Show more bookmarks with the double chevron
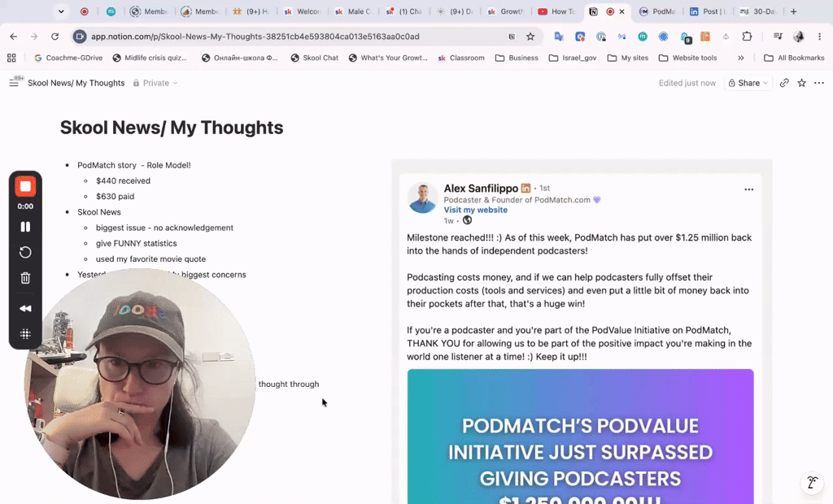 pyautogui.click(x=740, y=58)
